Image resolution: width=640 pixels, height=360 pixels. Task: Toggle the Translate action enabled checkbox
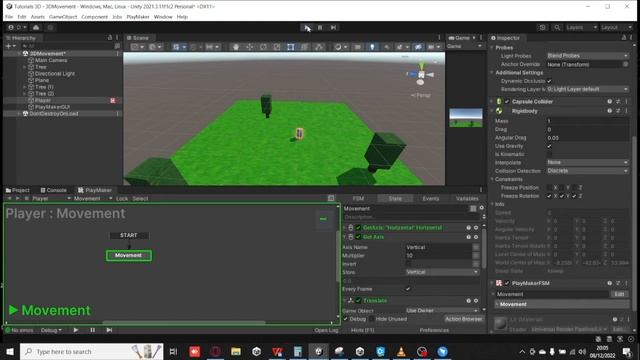[x=358, y=301]
